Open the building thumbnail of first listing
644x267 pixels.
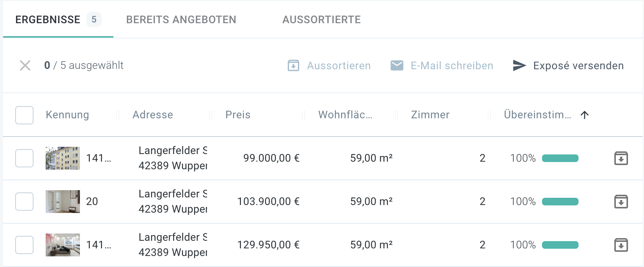(63, 158)
